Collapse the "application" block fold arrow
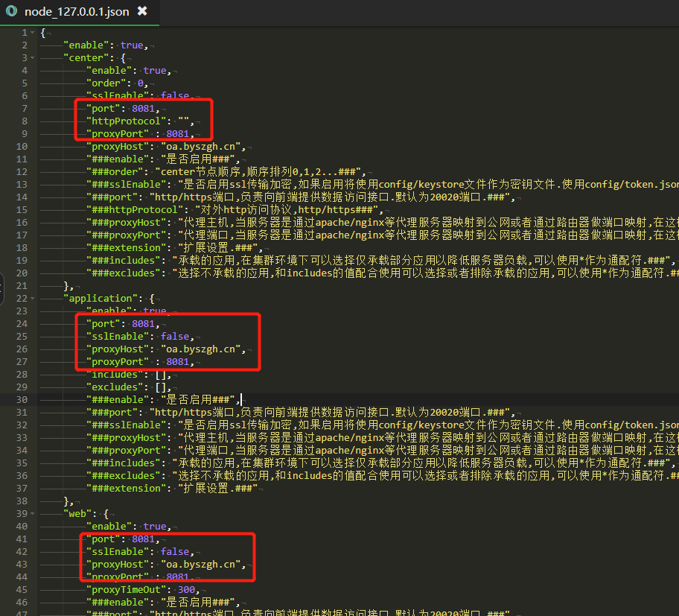 click(x=34, y=299)
